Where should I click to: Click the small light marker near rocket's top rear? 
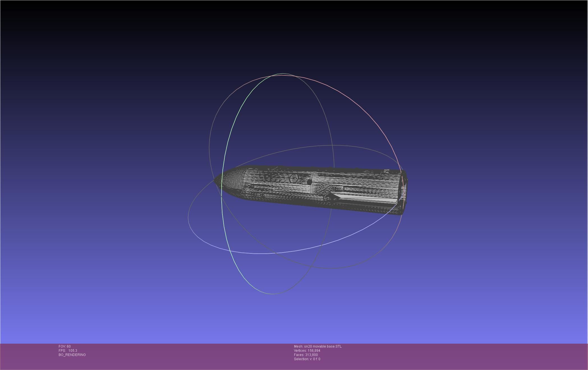click(387, 170)
